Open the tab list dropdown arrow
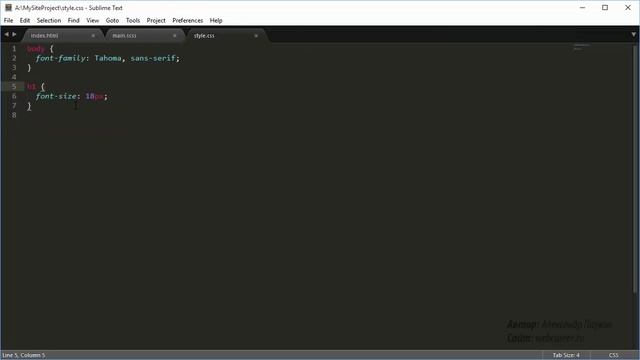Image resolution: width=640 pixels, height=360 pixels. click(633, 35)
